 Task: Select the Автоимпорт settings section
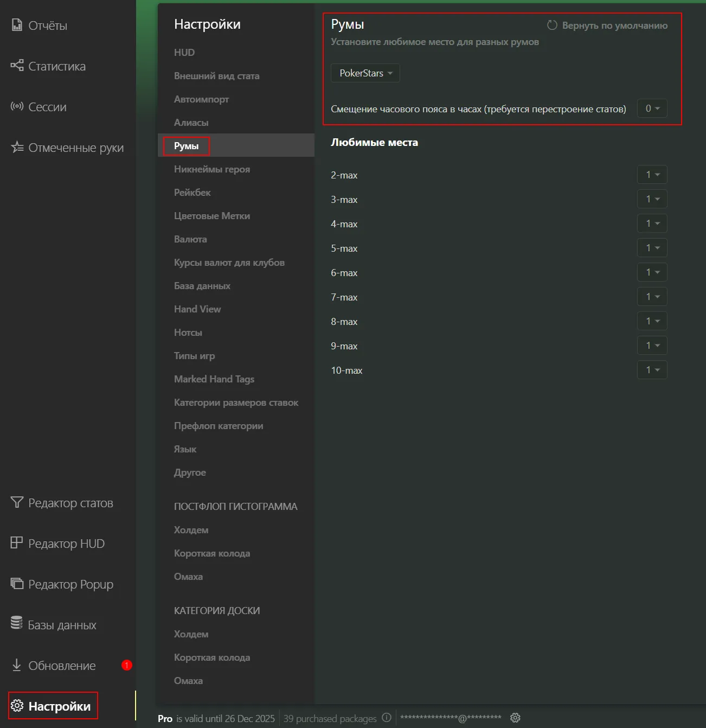[x=201, y=99]
